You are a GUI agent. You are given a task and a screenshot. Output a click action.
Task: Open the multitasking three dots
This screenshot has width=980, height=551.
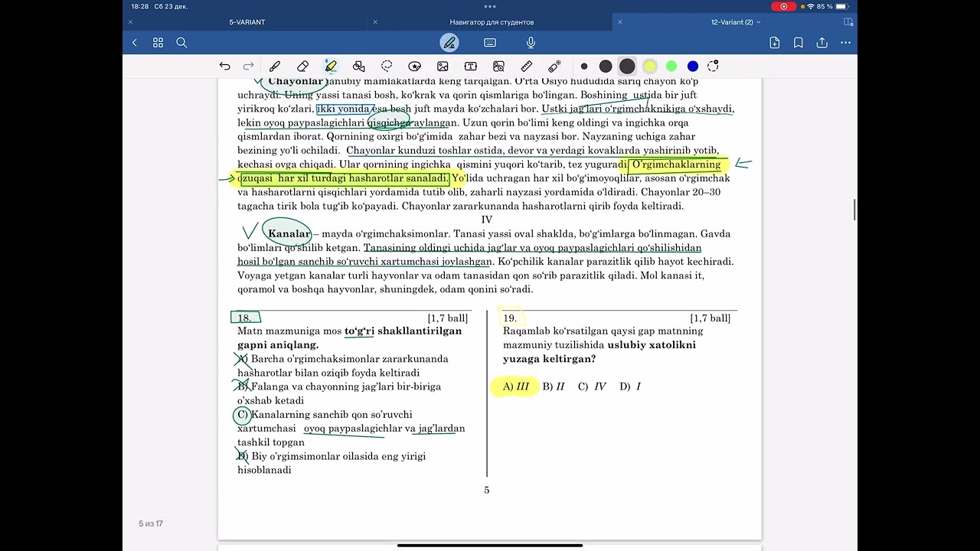490,6
